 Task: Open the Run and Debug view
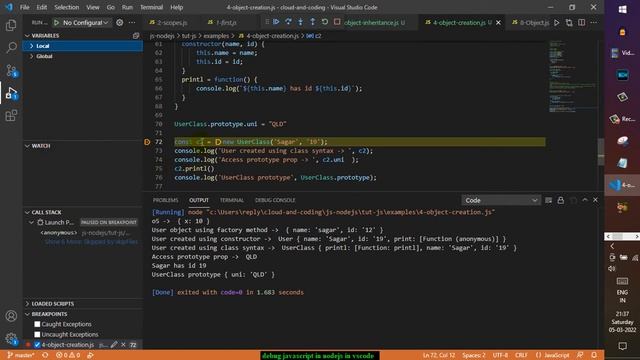11,93
